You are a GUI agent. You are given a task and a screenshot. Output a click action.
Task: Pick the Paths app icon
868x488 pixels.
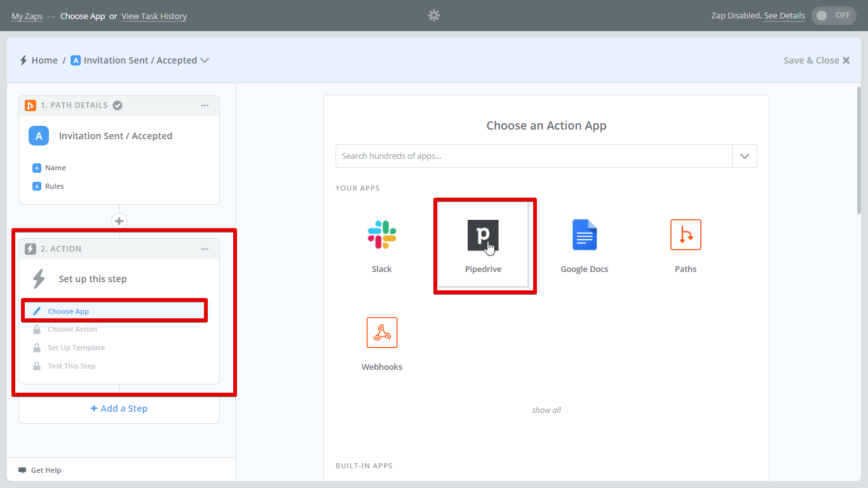686,234
